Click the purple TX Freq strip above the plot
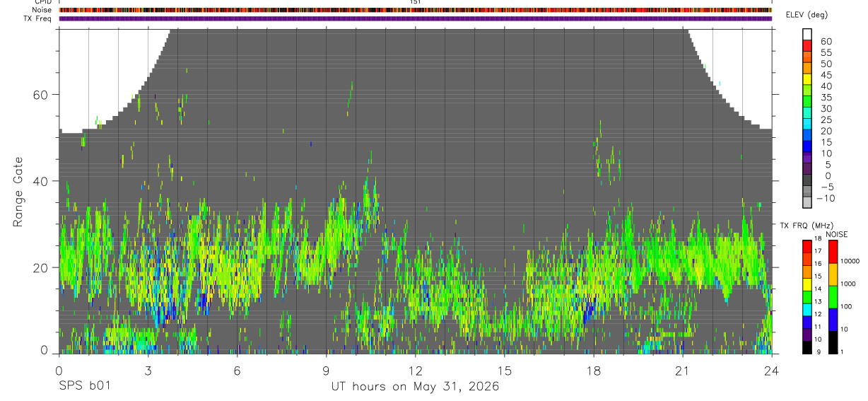Screen dimensions: 868x401 415,18
